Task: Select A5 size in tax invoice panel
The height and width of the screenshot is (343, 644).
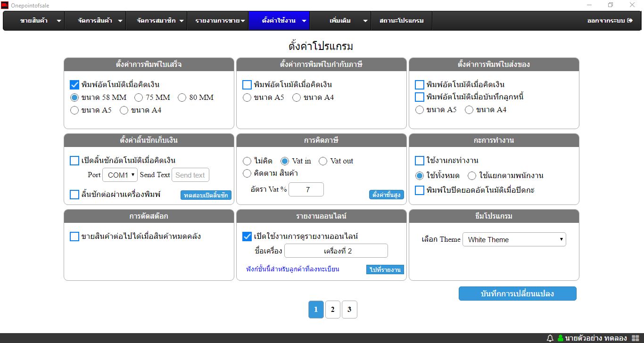Action: pos(247,98)
